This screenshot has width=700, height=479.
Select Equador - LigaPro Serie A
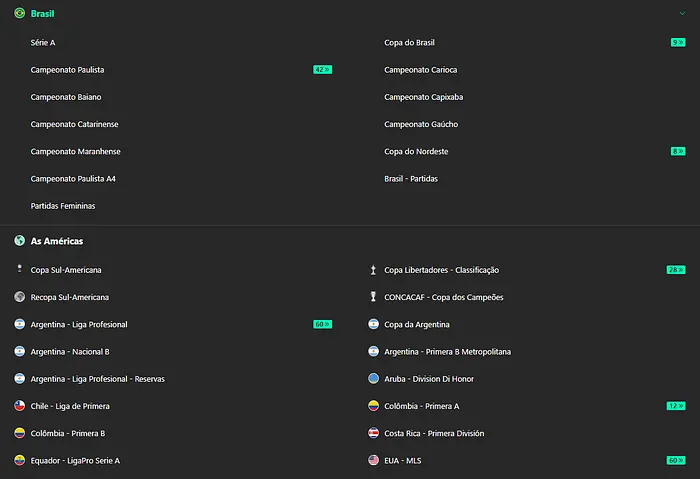click(75, 460)
